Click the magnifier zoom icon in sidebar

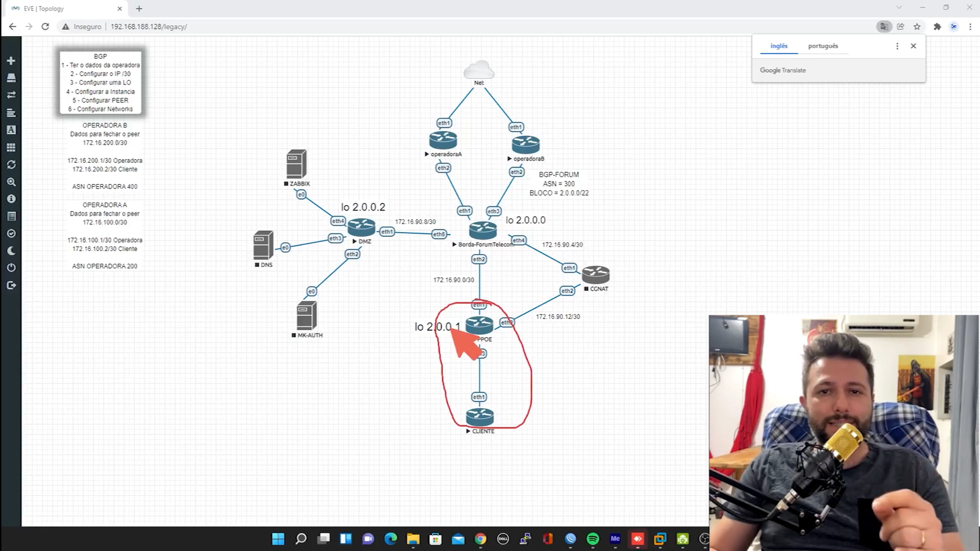(11, 182)
